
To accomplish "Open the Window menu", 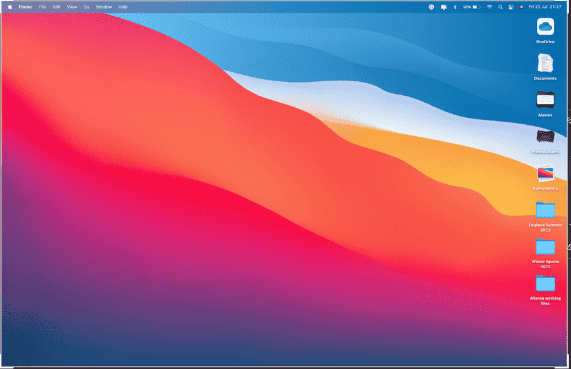I will tap(104, 7).
